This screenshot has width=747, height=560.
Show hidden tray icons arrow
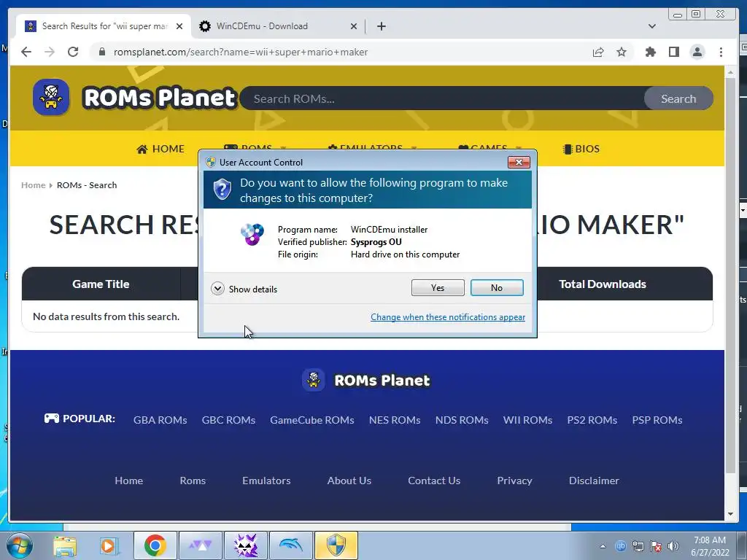pyautogui.click(x=603, y=546)
